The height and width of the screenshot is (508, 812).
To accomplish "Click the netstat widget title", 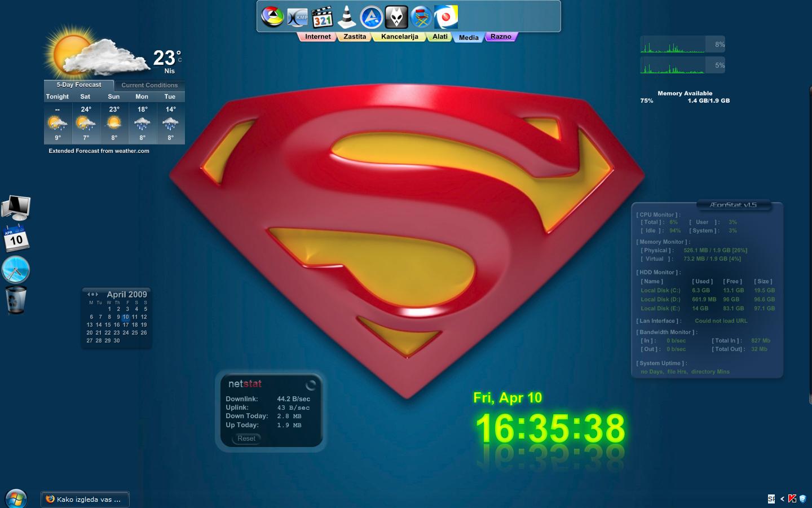I will [x=245, y=384].
